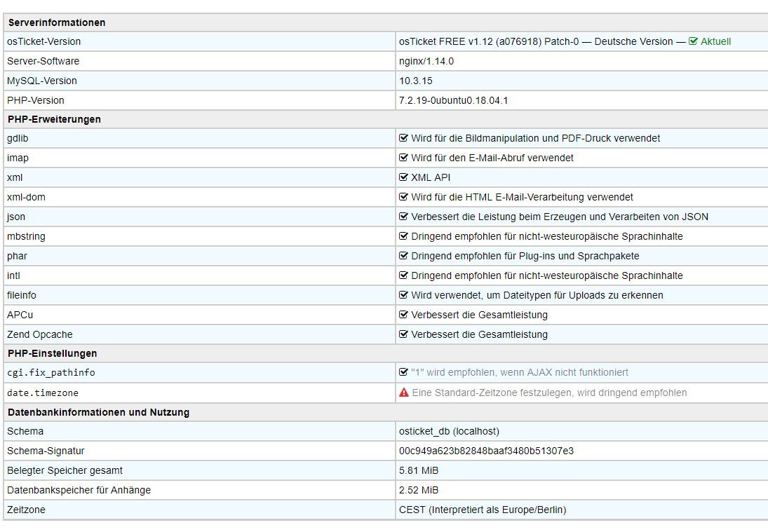768x532 pixels.
Task: Click the Plug-ins und Sprachpakete description
Action: 525,255
